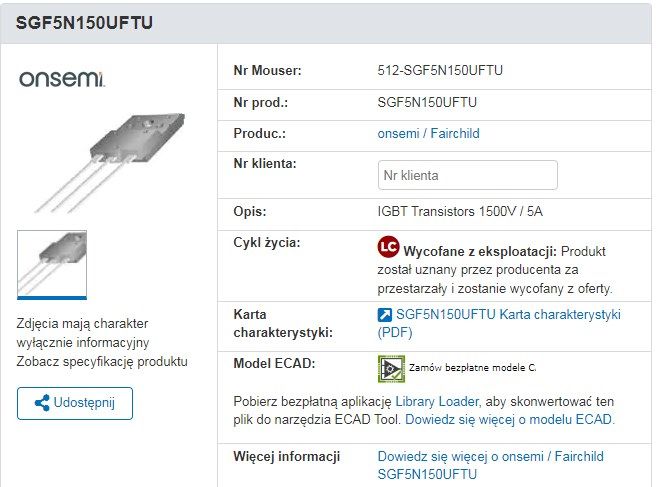Screen dimensions: 664x487
Task: Click the datasheet external link arrow icon
Action: click(385, 315)
